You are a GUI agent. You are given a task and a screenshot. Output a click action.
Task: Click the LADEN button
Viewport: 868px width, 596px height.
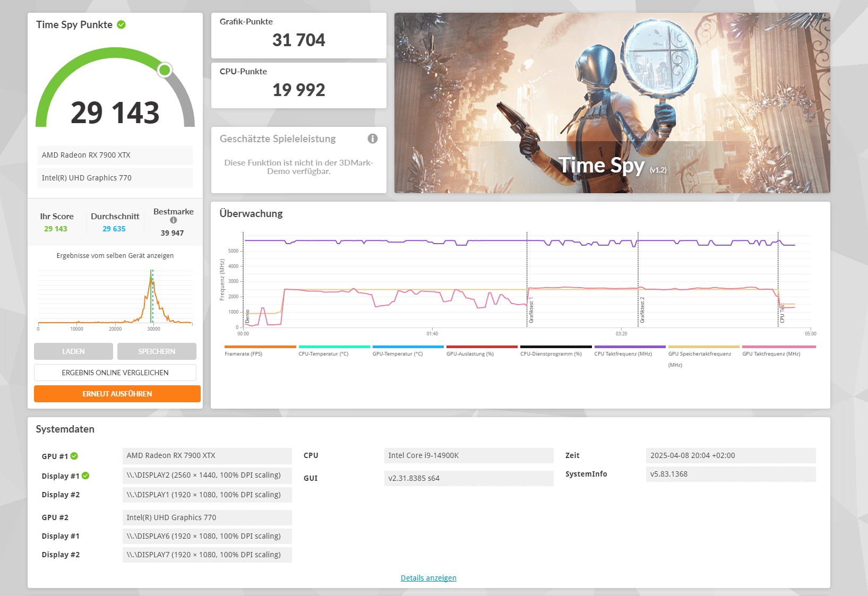(73, 351)
